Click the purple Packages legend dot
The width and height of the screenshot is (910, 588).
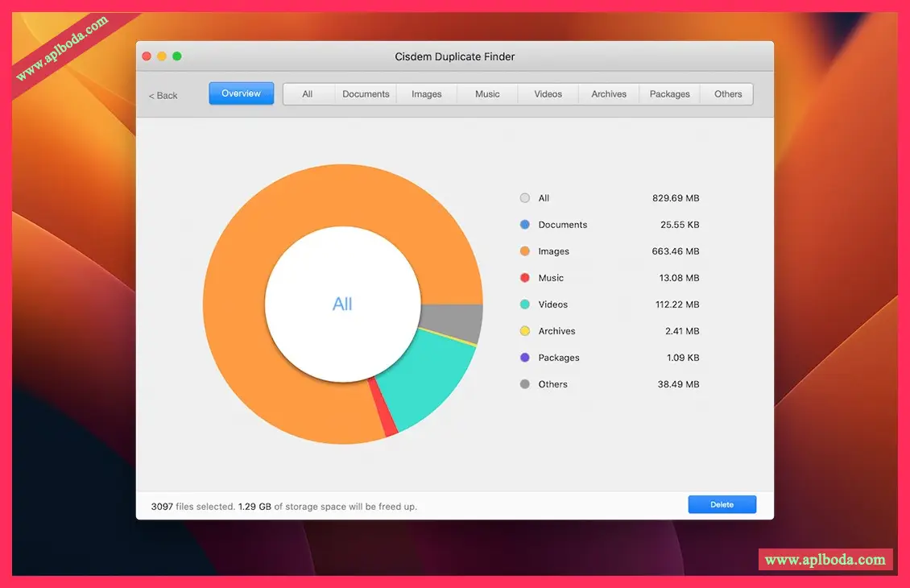point(524,358)
